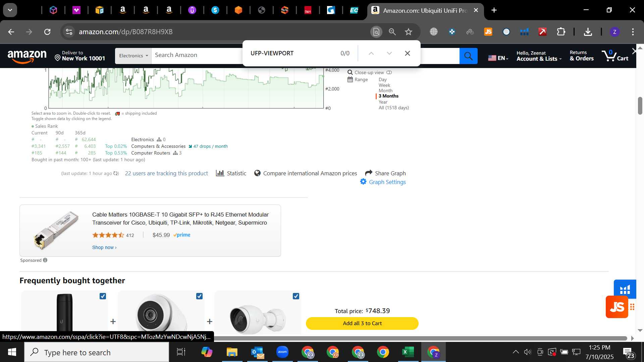Go to next find result arrow

pyautogui.click(x=389, y=53)
